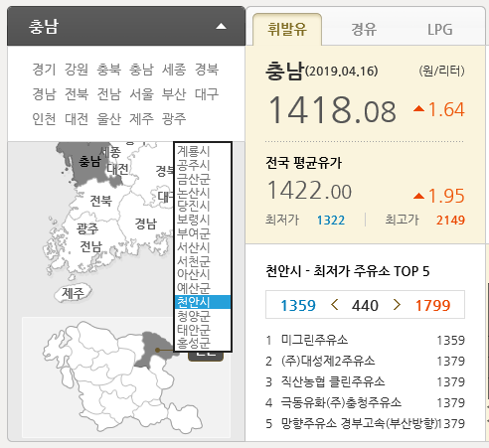The width and height of the screenshot is (489, 448).
Task: Select 홍성군 from the city dropdown
Action: 203,343
